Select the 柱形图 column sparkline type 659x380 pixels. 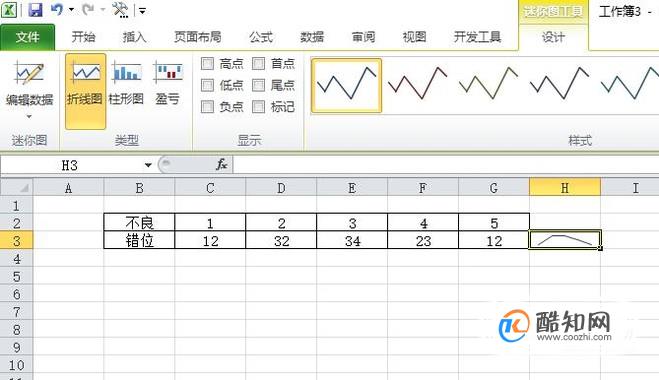[x=126, y=83]
